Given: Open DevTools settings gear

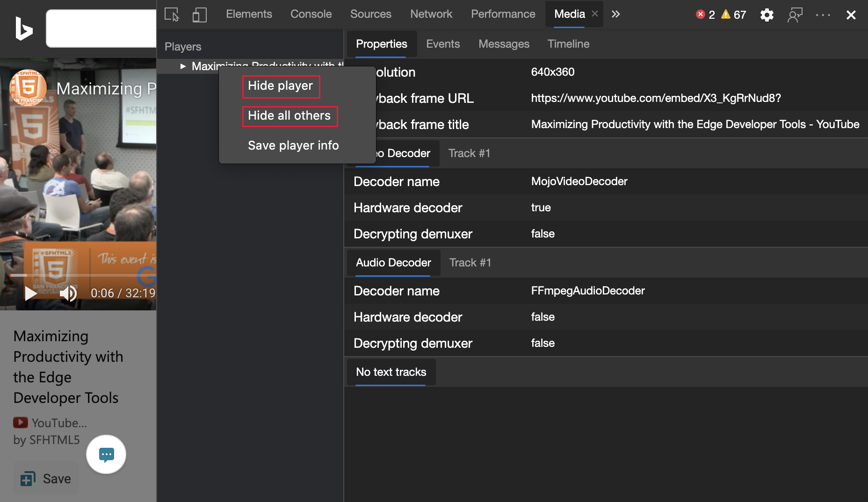Looking at the screenshot, I should [x=767, y=15].
